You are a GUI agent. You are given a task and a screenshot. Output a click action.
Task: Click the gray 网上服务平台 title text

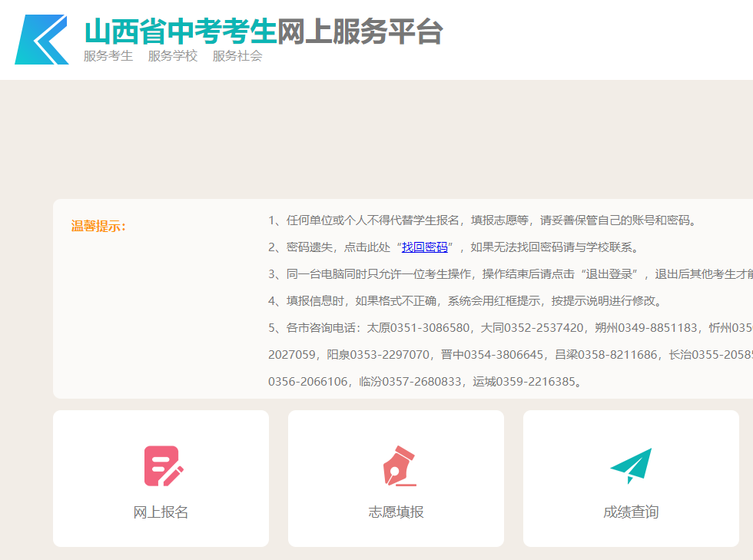click(x=360, y=31)
